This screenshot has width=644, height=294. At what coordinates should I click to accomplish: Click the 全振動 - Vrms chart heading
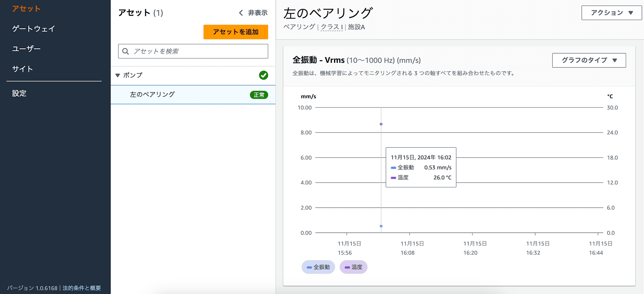pos(356,60)
